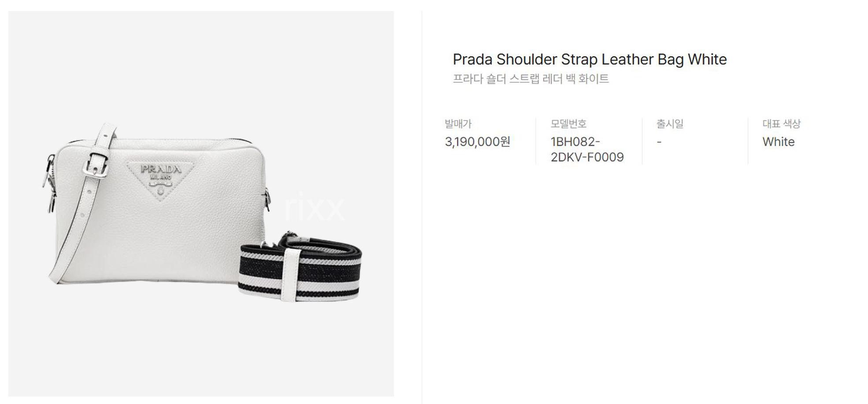868x404 pixels.
Task: Click the Prada Shoulder Strap Leather Bag White title
Action: click(590, 59)
